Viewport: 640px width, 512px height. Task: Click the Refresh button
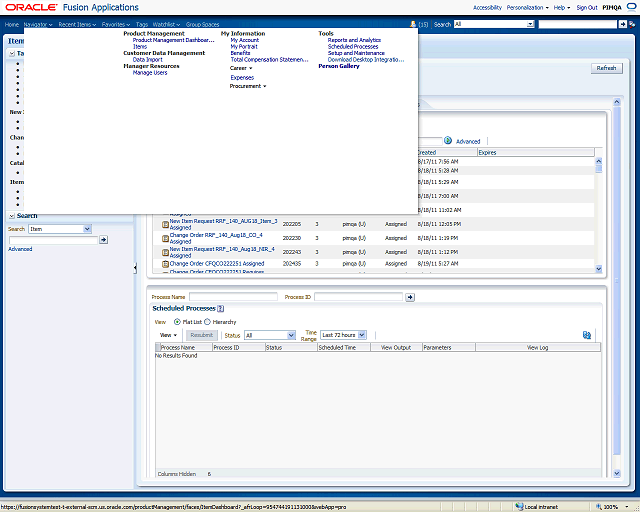coord(606,68)
